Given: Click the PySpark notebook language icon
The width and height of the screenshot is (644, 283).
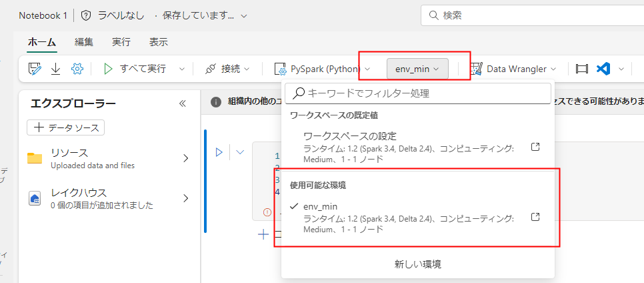Looking at the screenshot, I should [280, 69].
